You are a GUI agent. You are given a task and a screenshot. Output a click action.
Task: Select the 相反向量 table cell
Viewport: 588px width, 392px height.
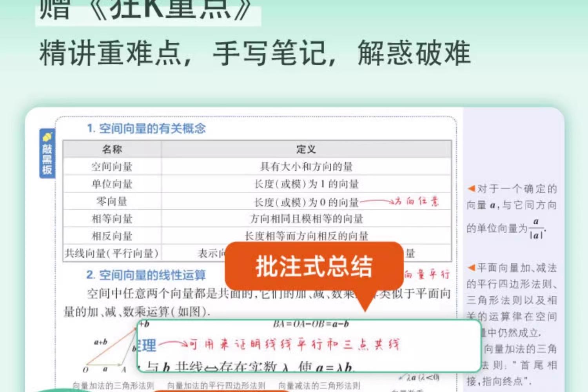coord(112,236)
